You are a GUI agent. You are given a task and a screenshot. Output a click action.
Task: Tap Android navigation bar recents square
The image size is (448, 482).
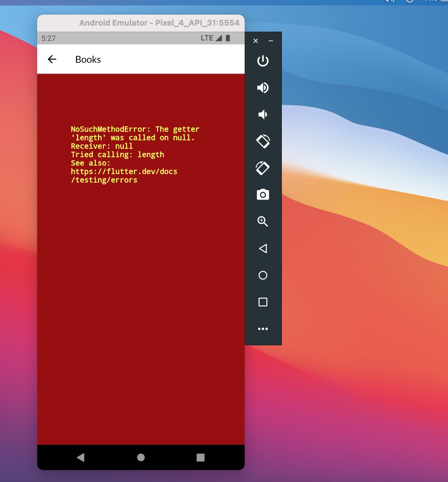point(201,457)
